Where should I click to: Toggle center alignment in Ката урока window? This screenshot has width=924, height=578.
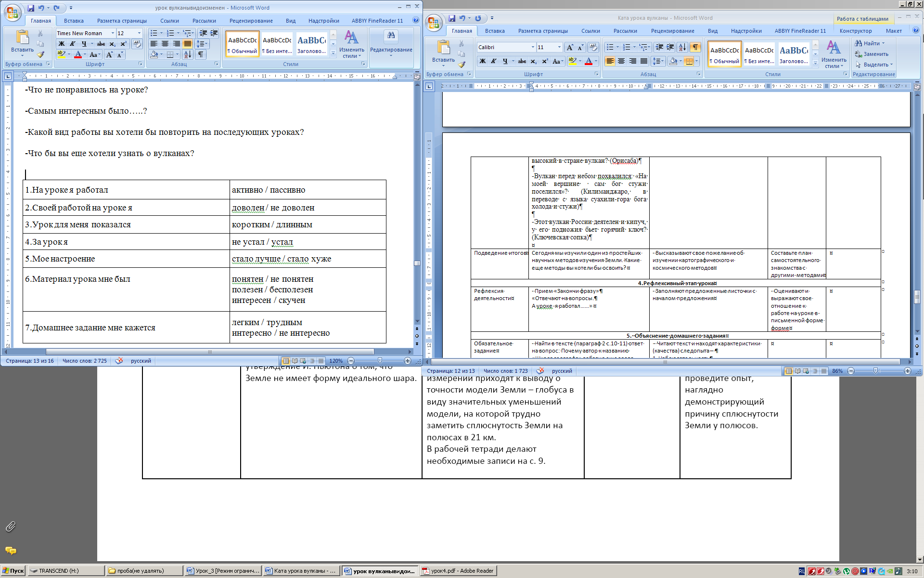[621, 61]
